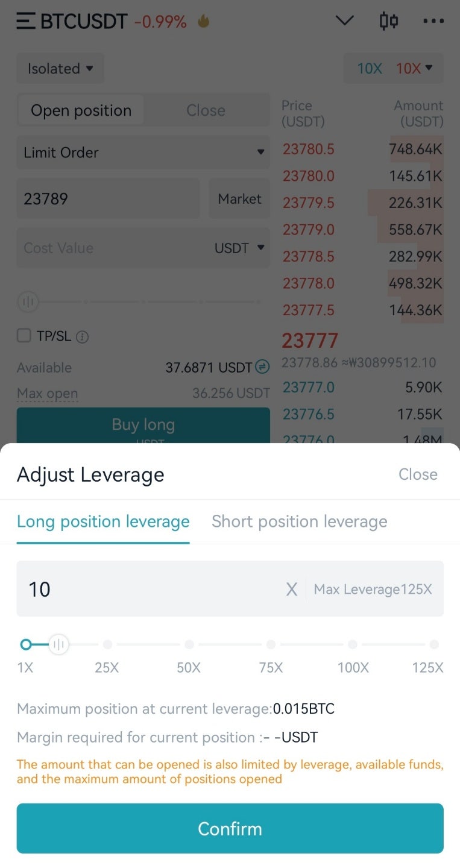Click the leverage value input field

[151, 589]
